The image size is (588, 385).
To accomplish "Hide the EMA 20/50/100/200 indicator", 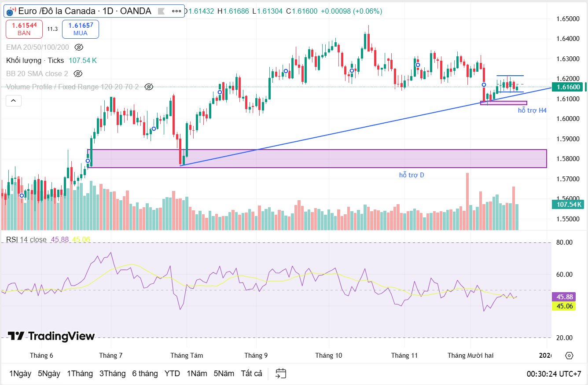I will tap(79, 47).
